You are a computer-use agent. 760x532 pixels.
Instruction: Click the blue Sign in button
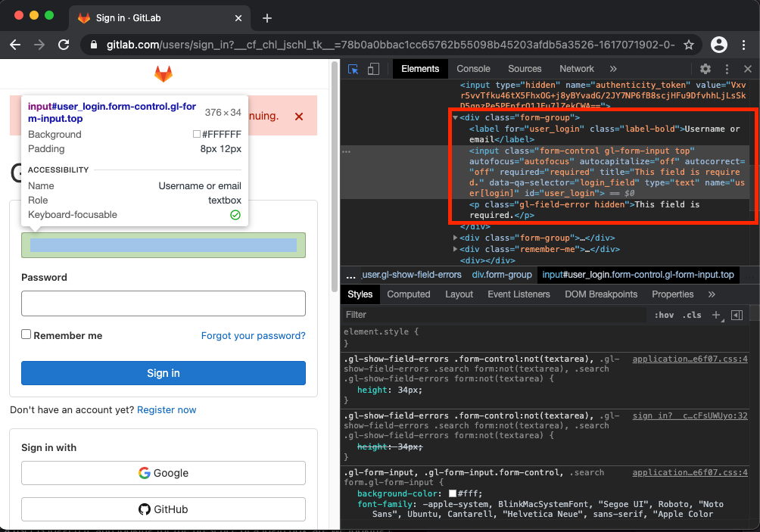164,373
